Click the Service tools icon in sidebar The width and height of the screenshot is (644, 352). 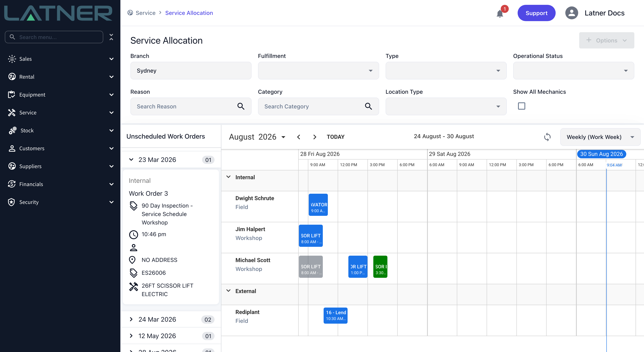12,113
